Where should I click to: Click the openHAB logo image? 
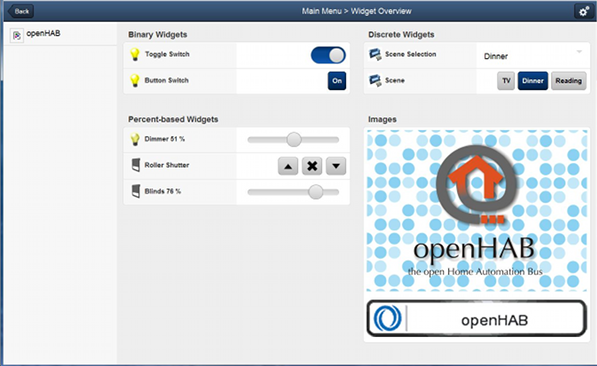click(477, 210)
